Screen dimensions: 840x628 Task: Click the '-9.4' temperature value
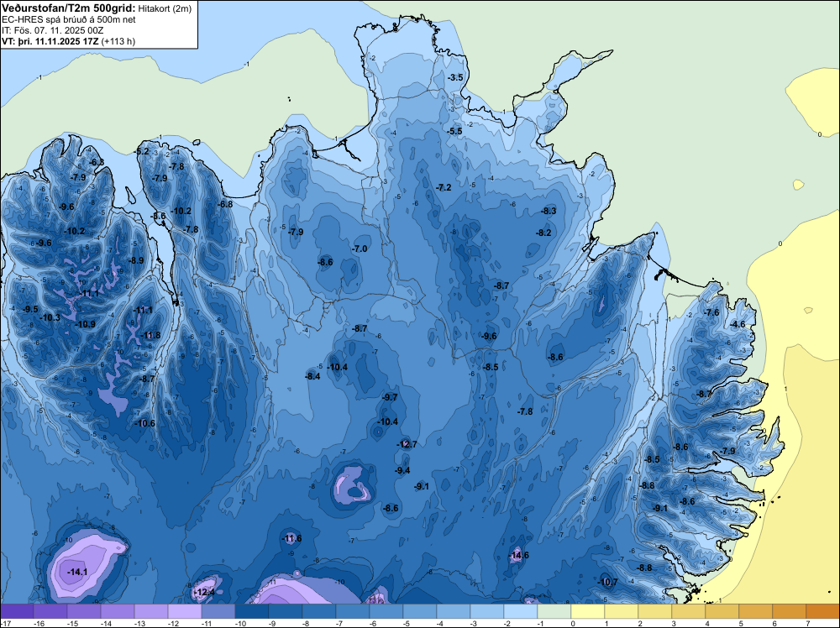click(x=402, y=471)
